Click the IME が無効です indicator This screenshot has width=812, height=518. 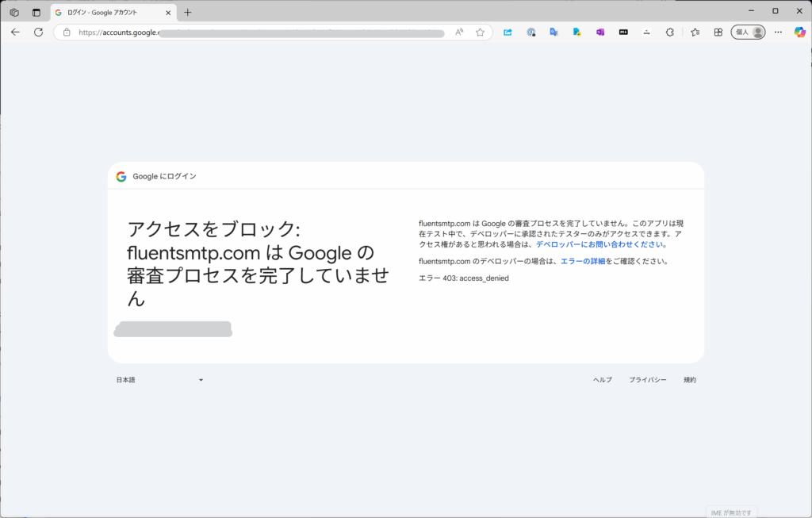731,512
